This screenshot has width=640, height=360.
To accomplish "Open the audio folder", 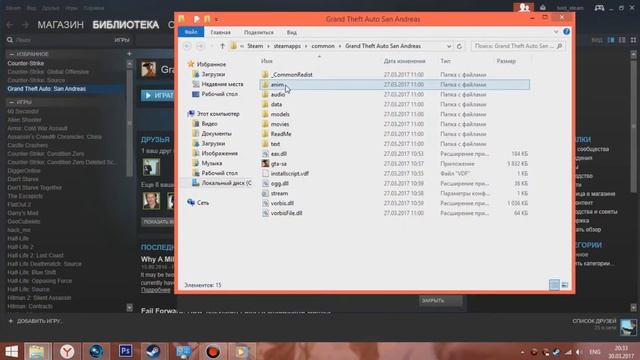I will pos(278,94).
